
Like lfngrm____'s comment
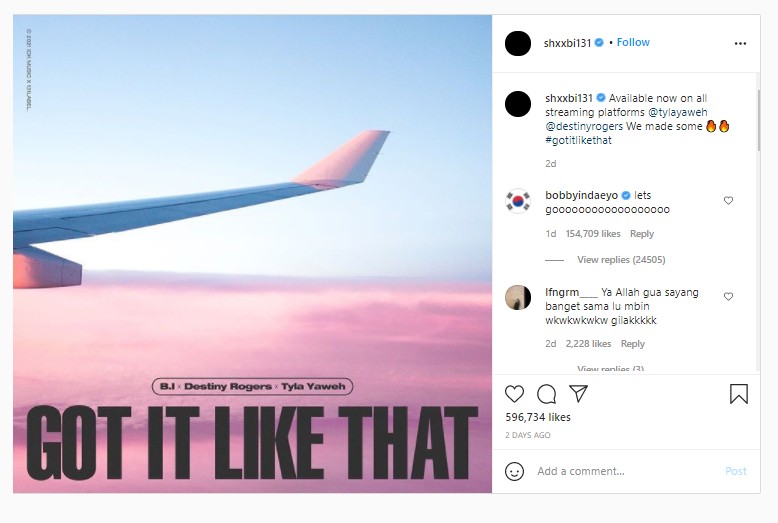pos(728,297)
